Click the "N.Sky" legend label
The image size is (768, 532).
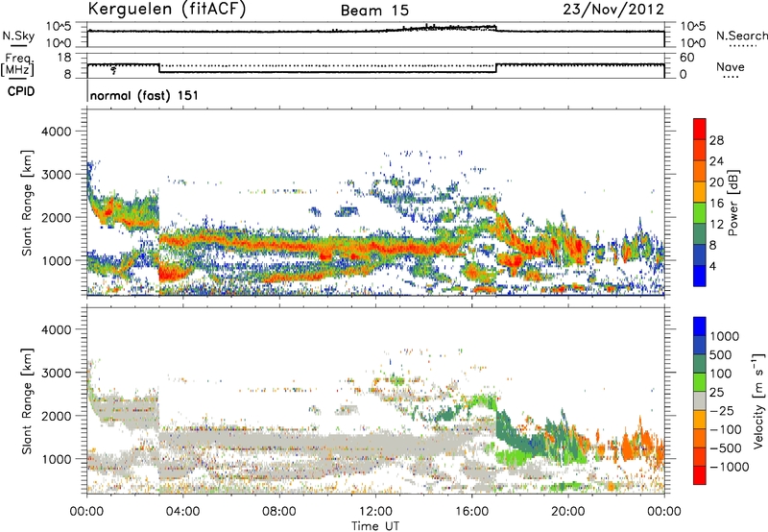[x=18, y=36]
